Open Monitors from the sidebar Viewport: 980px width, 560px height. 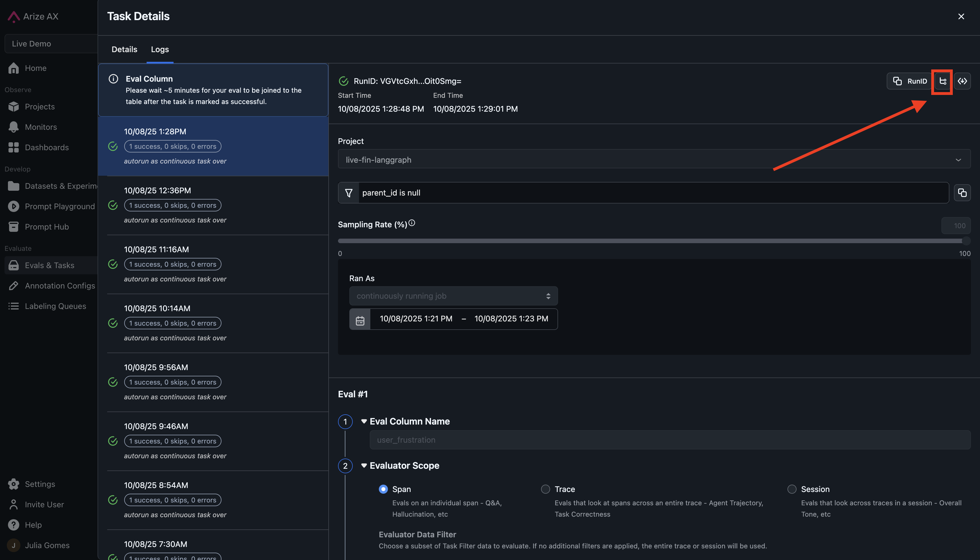(x=41, y=127)
